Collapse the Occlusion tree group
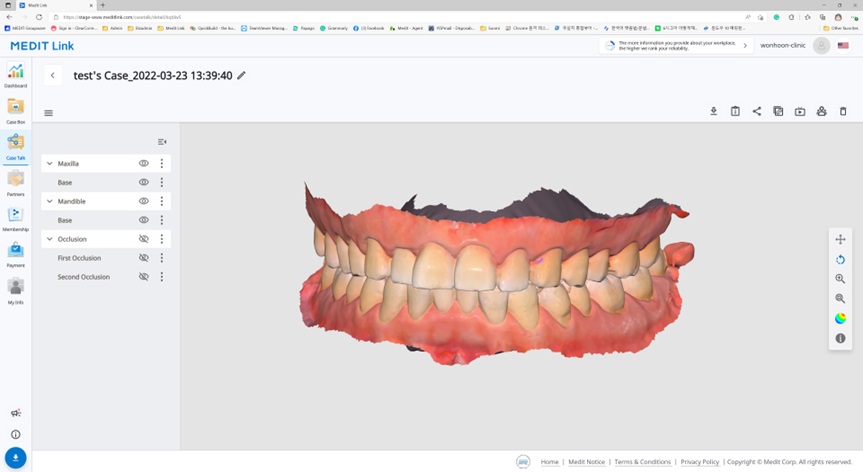863x472 pixels. click(50, 239)
